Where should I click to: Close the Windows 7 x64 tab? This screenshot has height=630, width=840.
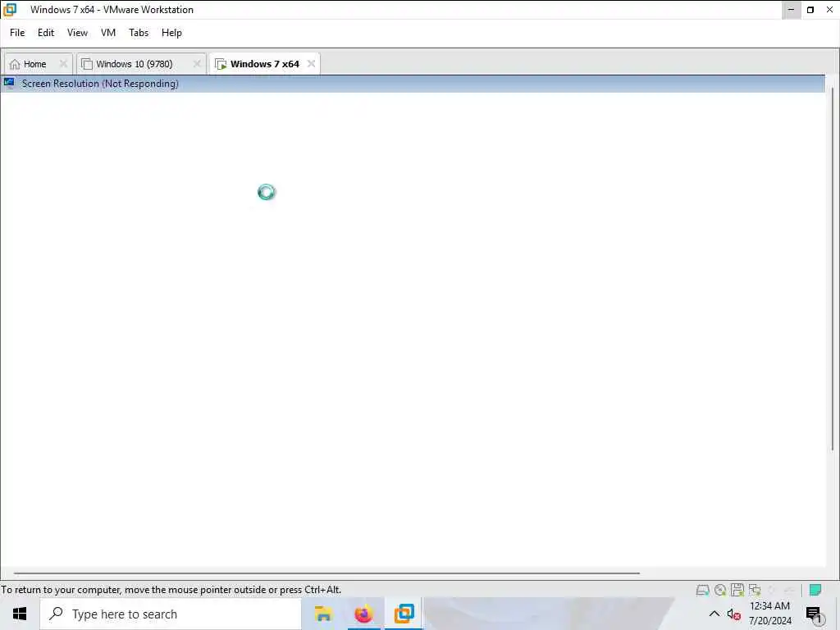coord(311,64)
